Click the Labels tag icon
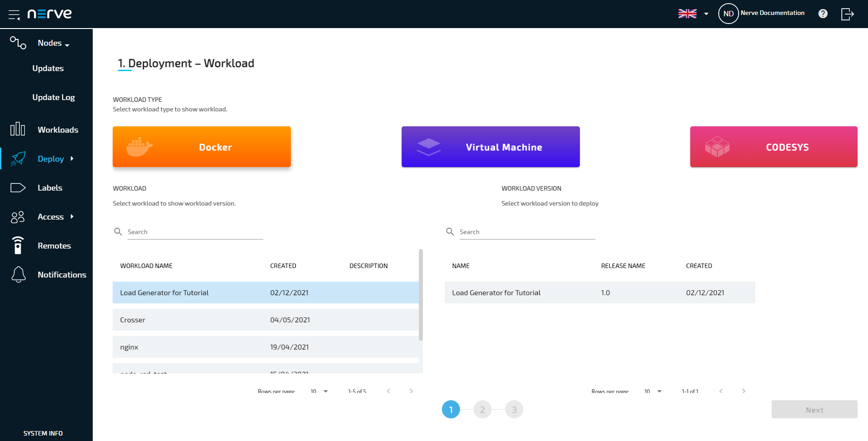Image resolution: width=868 pixels, height=441 pixels. click(18, 188)
